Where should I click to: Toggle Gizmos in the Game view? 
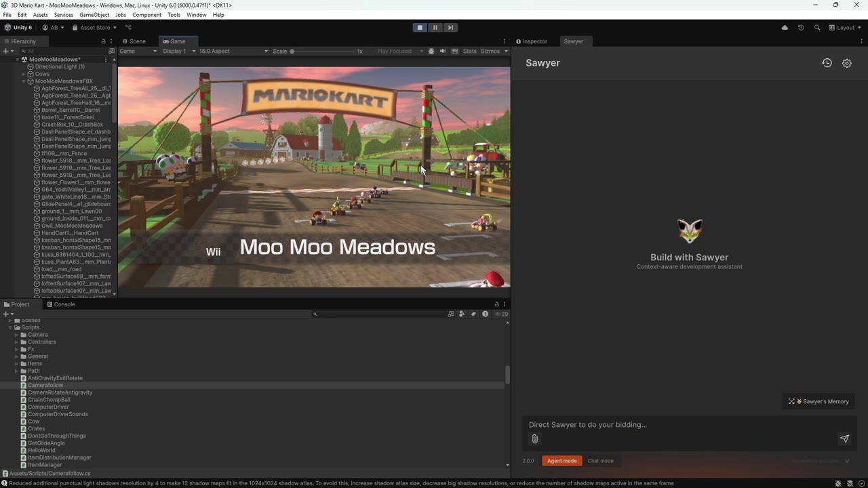[490, 52]
